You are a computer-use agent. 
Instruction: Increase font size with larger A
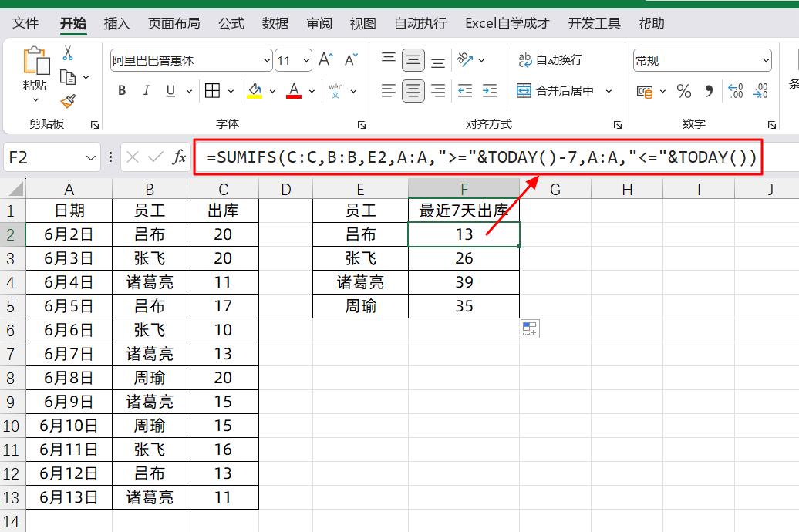[325, 60]
